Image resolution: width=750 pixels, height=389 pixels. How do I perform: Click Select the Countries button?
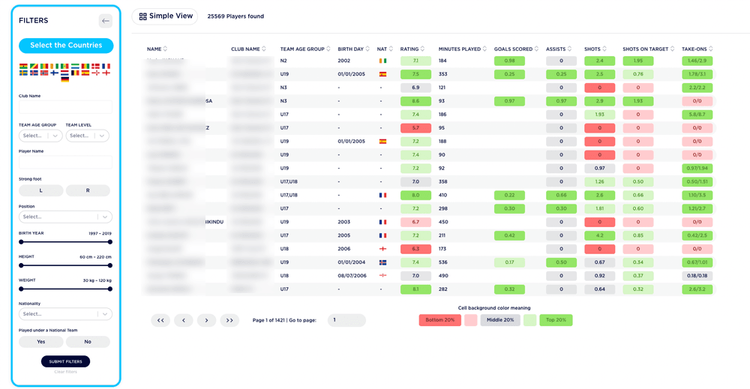click(x=66, y=45)
